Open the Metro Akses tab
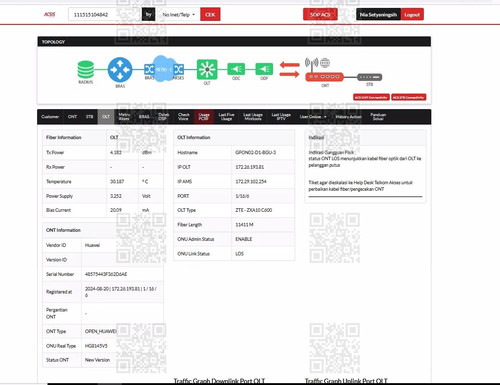This screenshot has width=500, height=385. click(124, 117)
